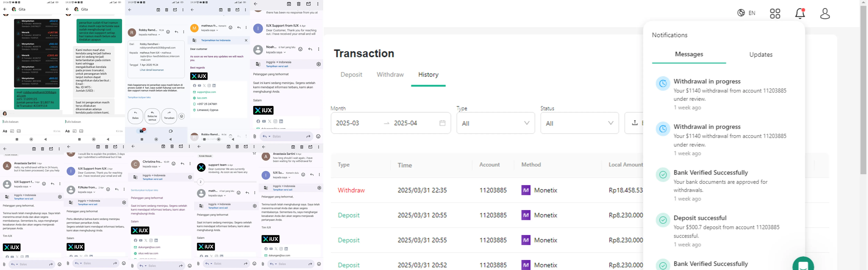Viewport: 868px width, 270px height.
Task: Open the Lihat detail keamanan link
Action: click(152, 70)
